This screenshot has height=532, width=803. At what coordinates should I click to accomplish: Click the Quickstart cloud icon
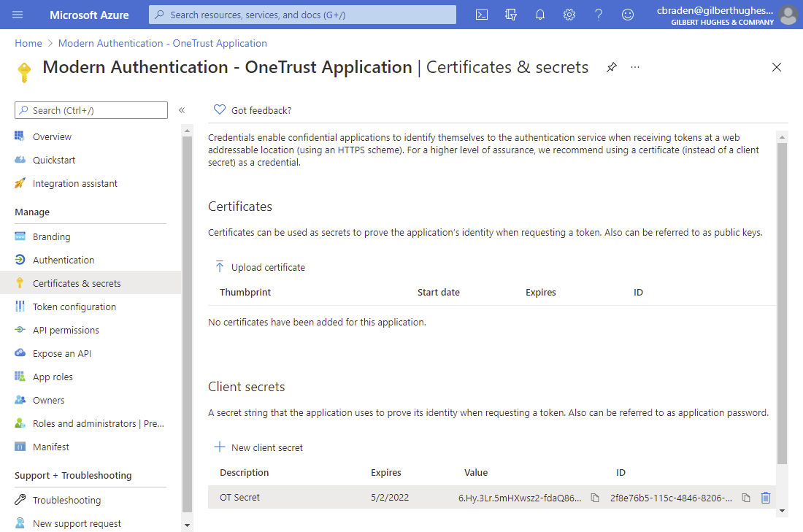coord(20,160)
